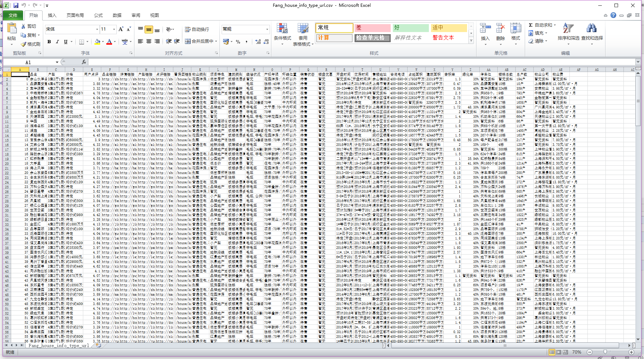Click the Format Painter (格式刷) icon
Screen dimensions: 644x359
click(x=24, y=44)
